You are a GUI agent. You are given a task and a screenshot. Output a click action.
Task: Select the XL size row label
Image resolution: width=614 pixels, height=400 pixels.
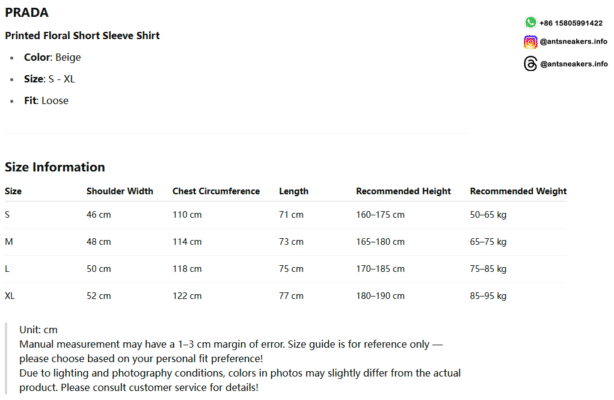9,296
